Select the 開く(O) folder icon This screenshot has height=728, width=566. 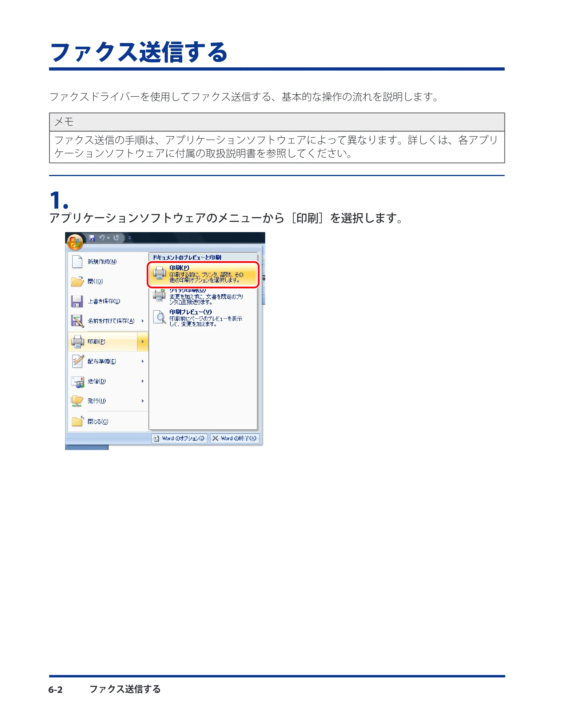point(77,281)
